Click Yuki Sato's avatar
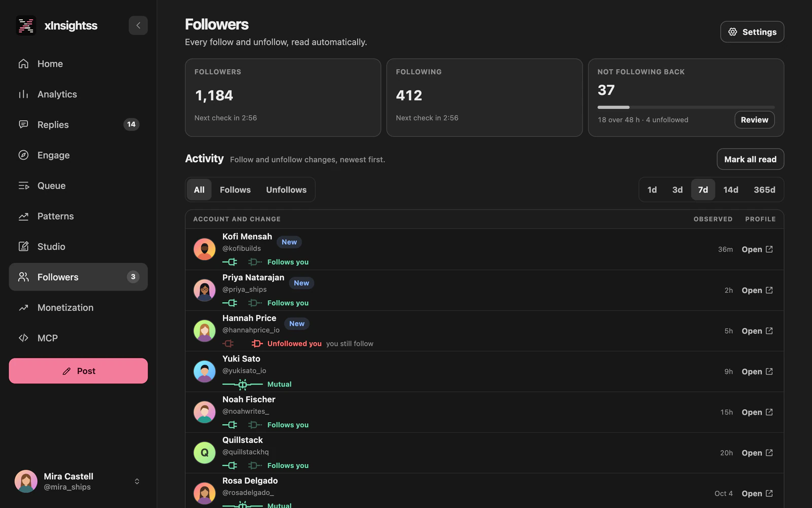This screenshot has height=508, width=812. [x=205, y=371]
